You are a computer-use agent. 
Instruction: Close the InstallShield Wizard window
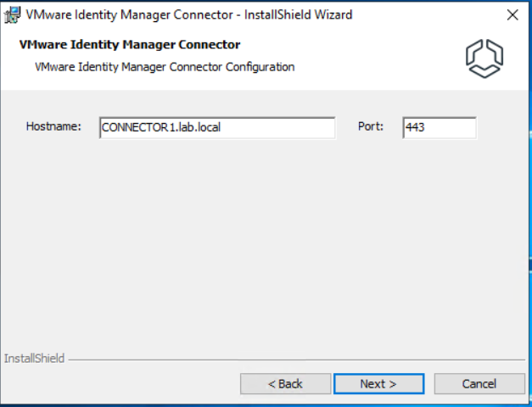512,15
